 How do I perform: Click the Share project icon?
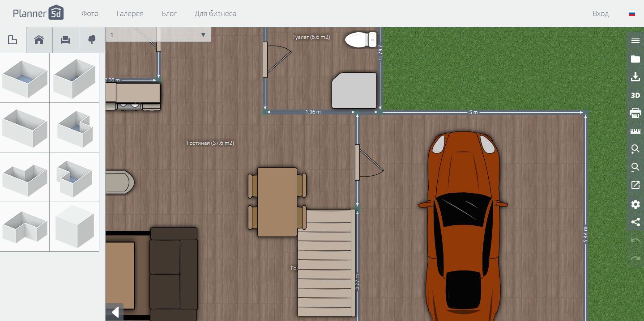[x=635, y=222]
